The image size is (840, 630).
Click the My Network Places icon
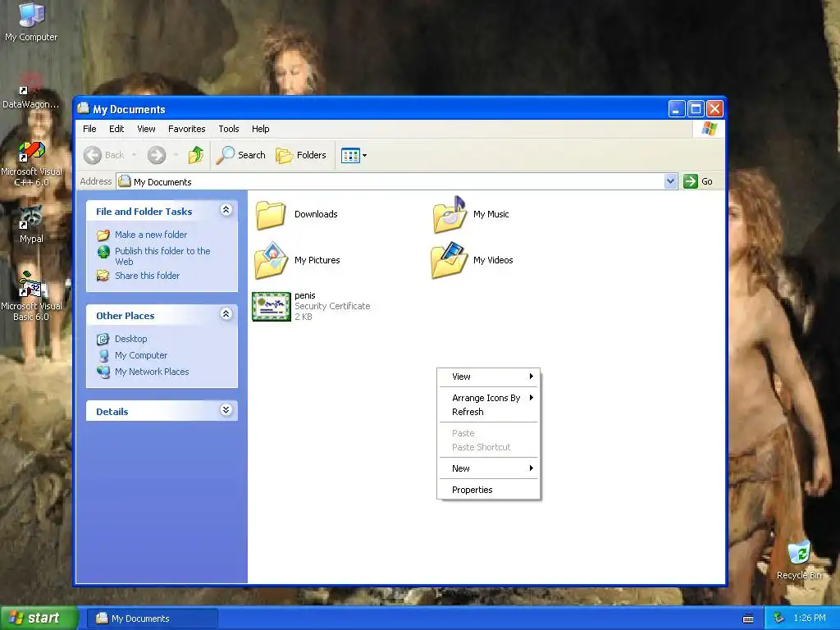[103, 372]
